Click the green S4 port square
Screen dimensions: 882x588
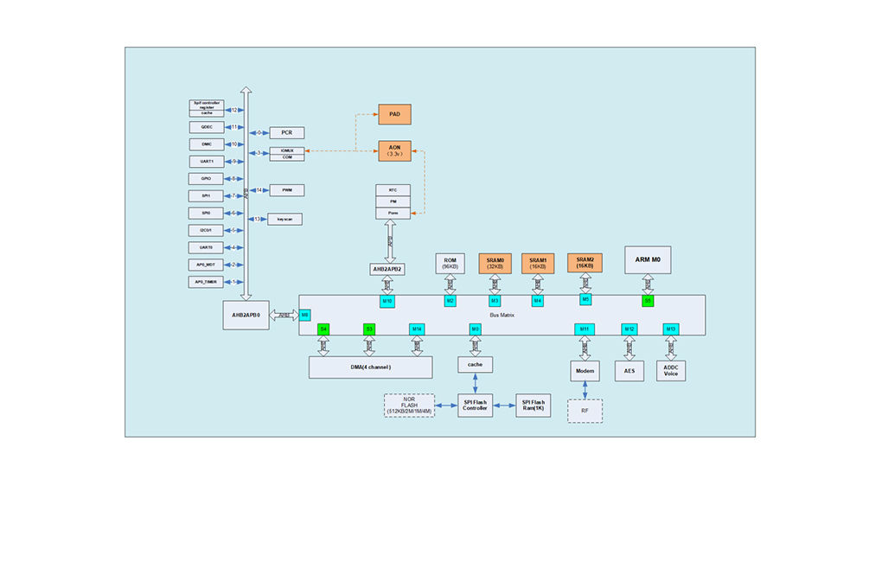(323, 329)
